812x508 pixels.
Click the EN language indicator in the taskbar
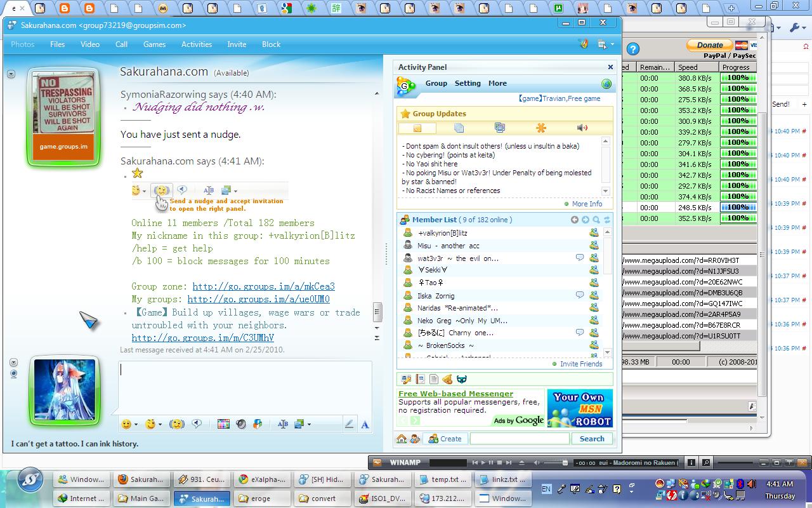pos(546,489)
